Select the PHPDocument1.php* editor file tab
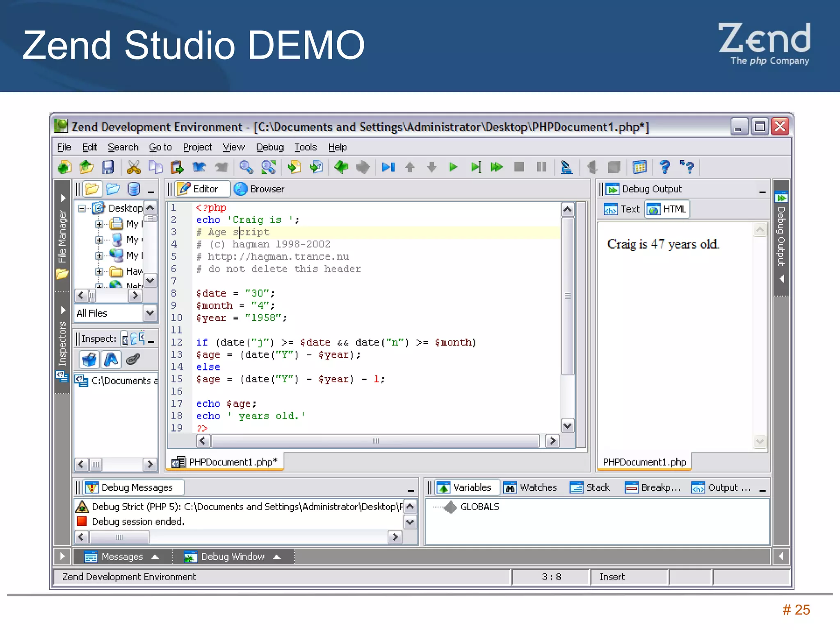840x630 pixels. (225, 462)
